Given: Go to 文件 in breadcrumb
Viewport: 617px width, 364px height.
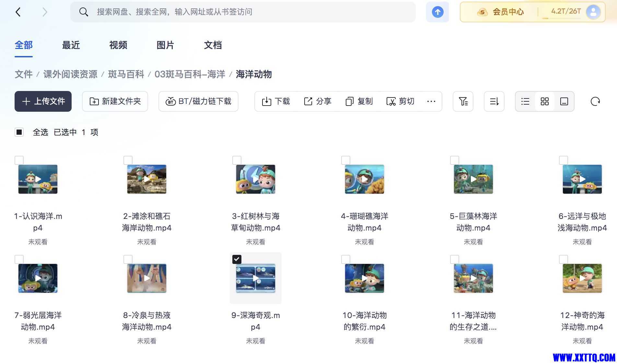Looking at the screenshot, I should point(24,74).
